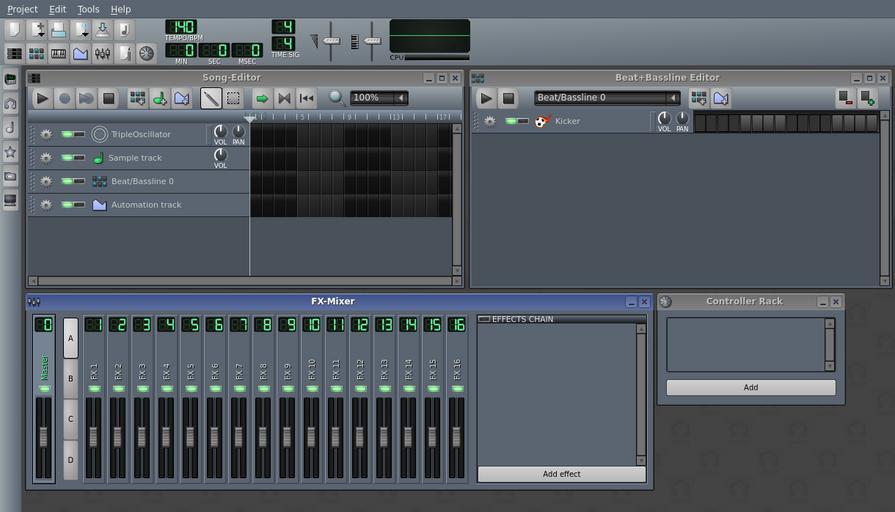
Task: Play the song in Song-Editor
Action: (41, 98)
